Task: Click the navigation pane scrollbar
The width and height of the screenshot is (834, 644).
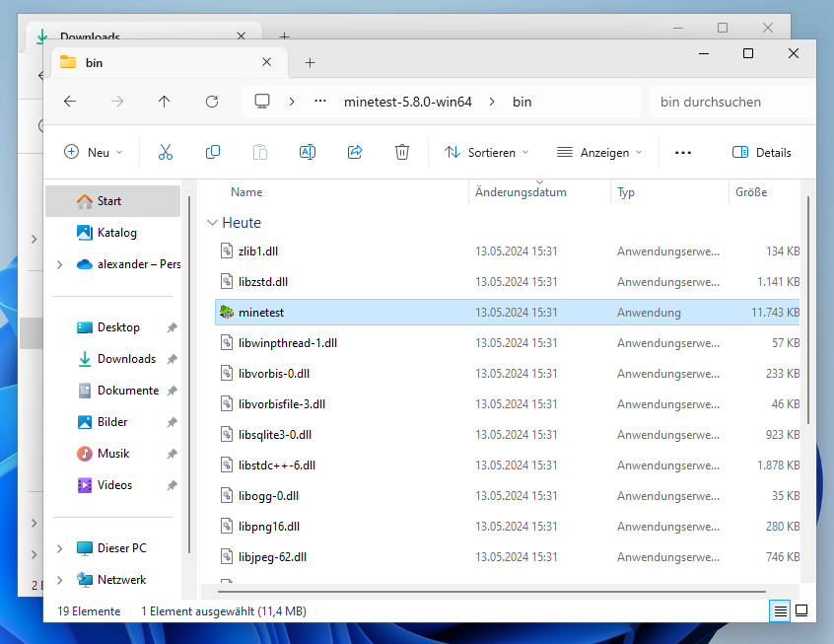Action: (189, 374)
